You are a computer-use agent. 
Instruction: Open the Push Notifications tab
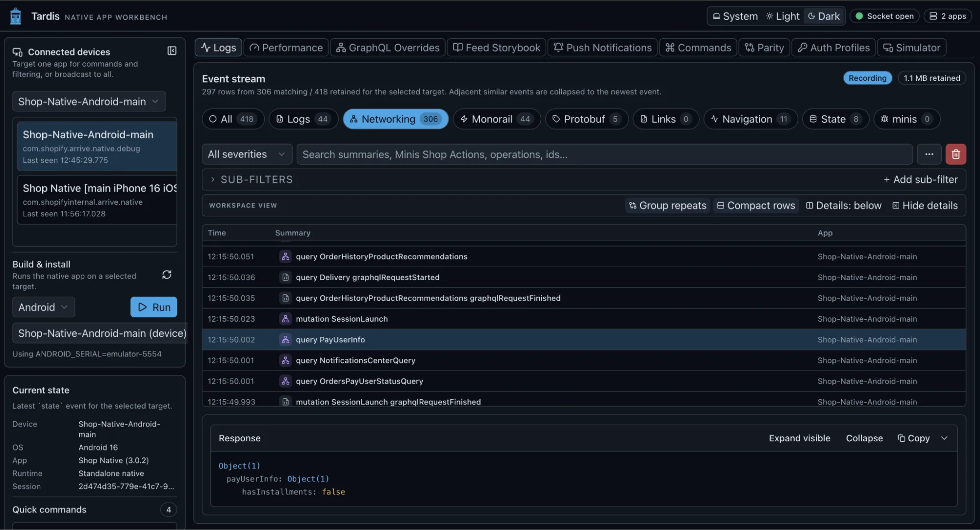tap(603, 48)
